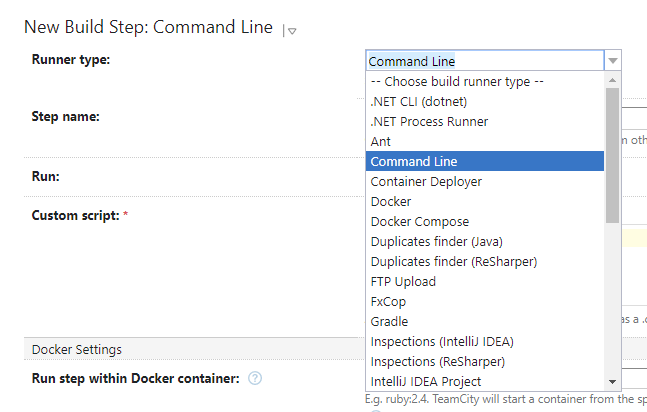Choose Container Deployer runner type
This screenshot has height=412, width=647.
pyautogui.click(x=426, y=181)
